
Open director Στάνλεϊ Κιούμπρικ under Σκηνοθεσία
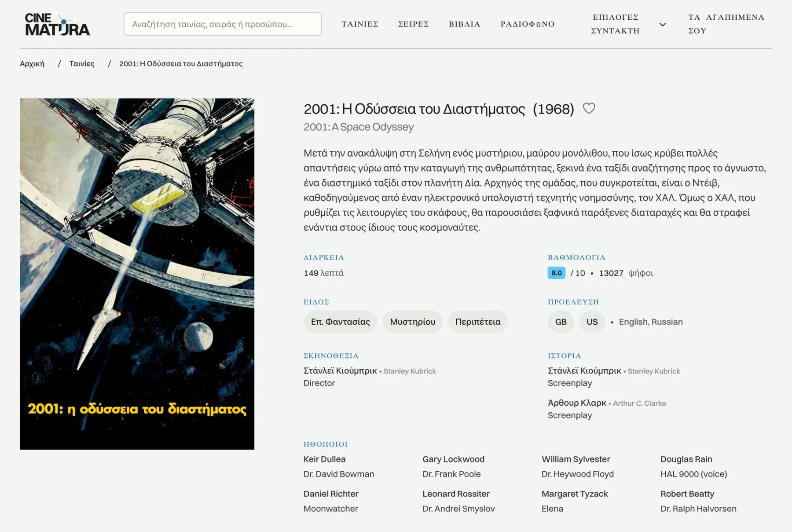(x=340, y=371)
